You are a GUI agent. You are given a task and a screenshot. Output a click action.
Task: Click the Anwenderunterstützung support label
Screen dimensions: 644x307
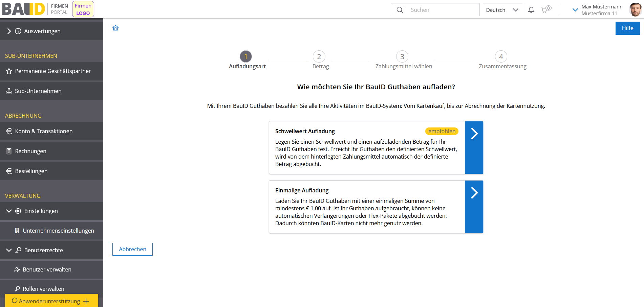(49, 301)
